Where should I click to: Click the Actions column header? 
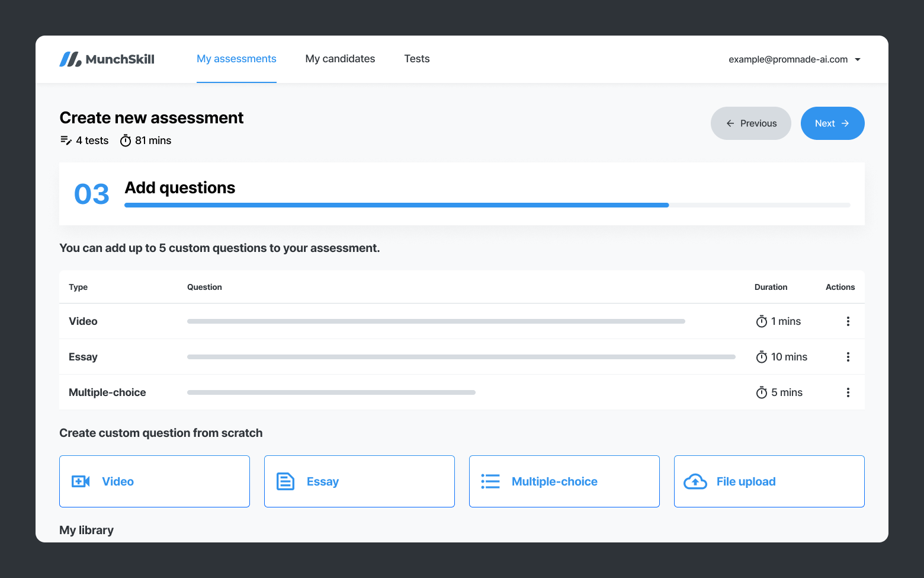click(x=840, y=287)
